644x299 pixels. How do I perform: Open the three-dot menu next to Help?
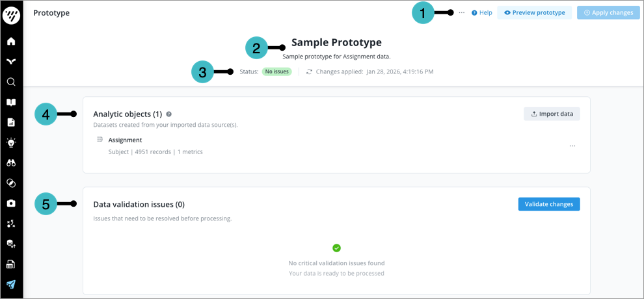(x=462, y=13)
